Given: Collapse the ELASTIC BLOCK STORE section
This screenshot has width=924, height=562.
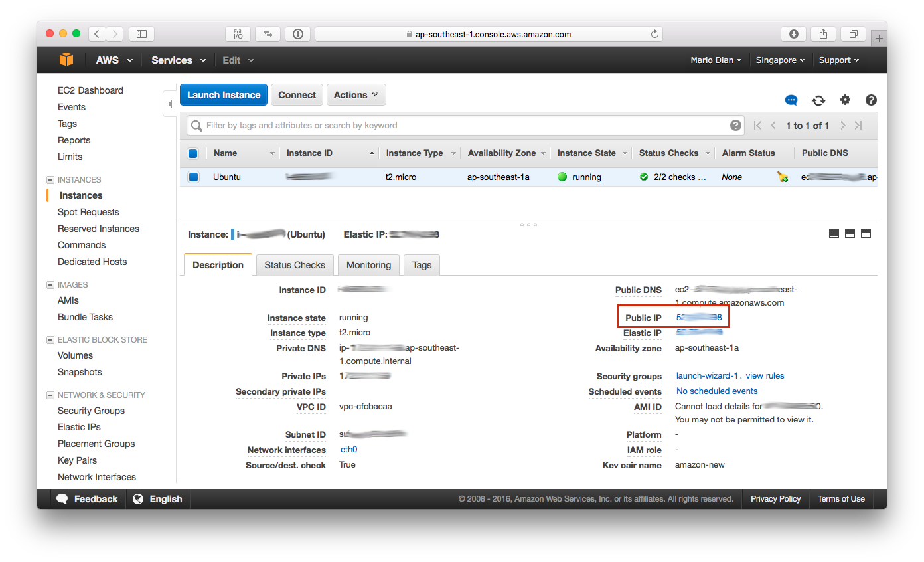Looking at the screenshot, I should coord(50,340).
